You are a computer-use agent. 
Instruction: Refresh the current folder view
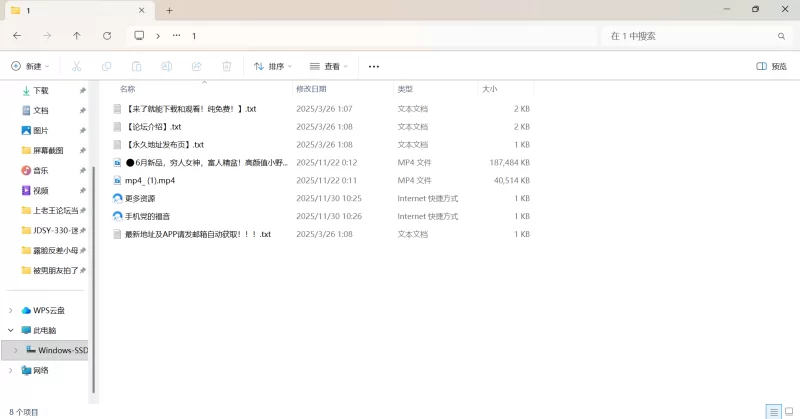point(107,35)
